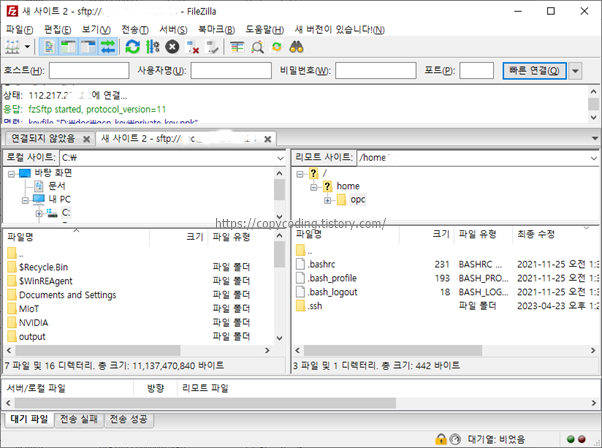Expand remote opc folder node
Screen dimensions: 602x448
(327, 200)
